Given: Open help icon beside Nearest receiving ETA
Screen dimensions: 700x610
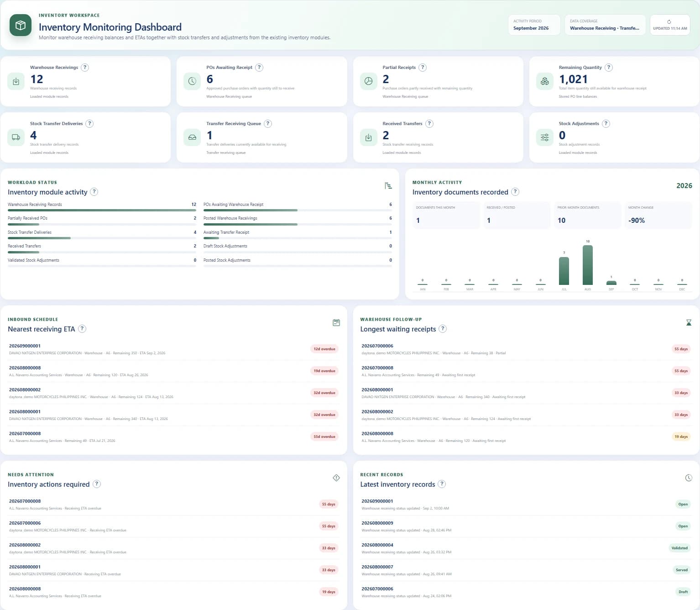Looking at the screenshot, I should click(x=82, y=329).
